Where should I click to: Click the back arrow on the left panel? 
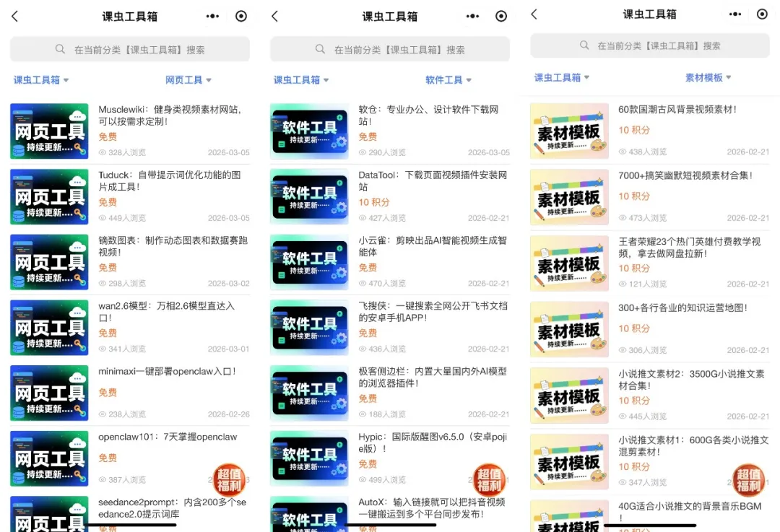pyautogui.click(x=16, y=15)
